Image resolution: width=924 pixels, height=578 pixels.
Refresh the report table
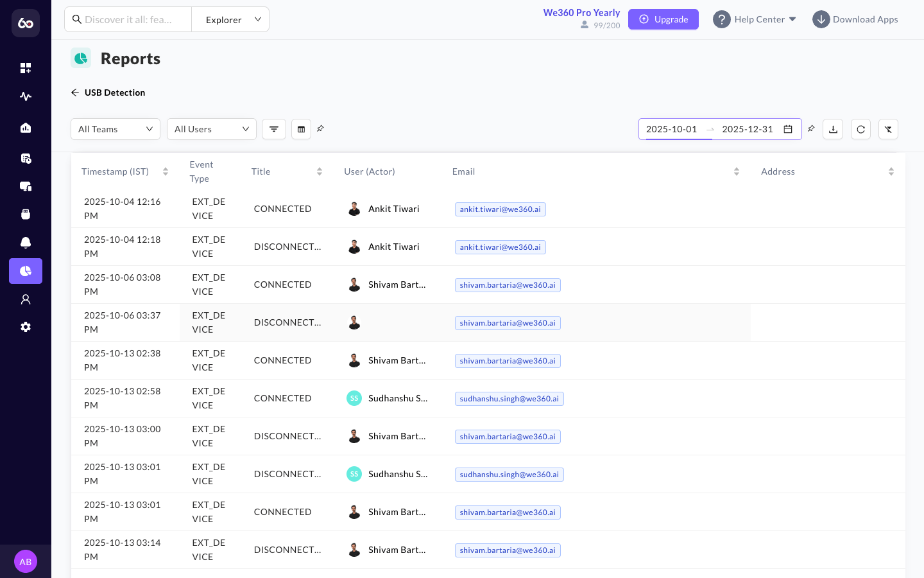pos(860,129)
